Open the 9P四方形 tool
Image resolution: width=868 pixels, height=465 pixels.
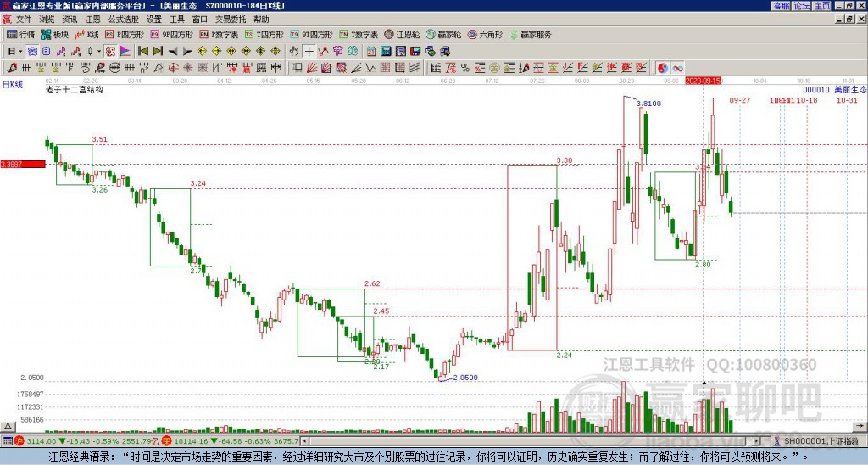click(171, 34)
